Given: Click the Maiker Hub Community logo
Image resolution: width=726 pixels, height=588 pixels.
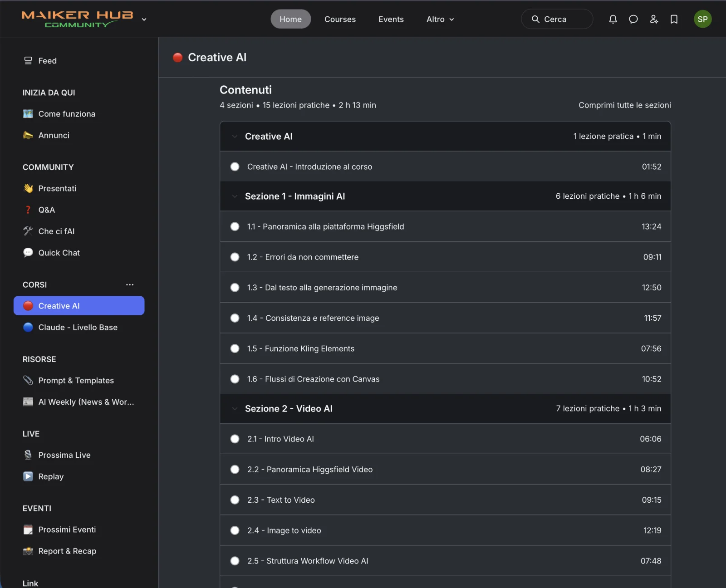Looking at the screenshot, I should 78,19.
